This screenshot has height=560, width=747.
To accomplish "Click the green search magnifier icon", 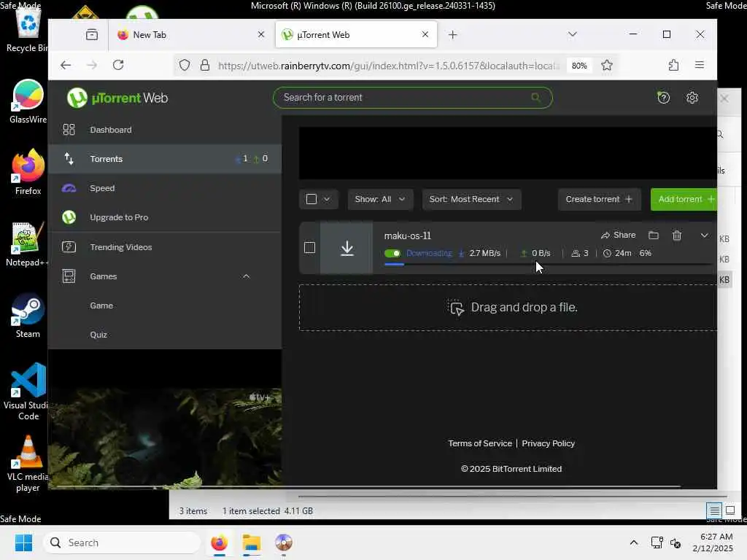I will pyautogui.click(x=536, y=97).
